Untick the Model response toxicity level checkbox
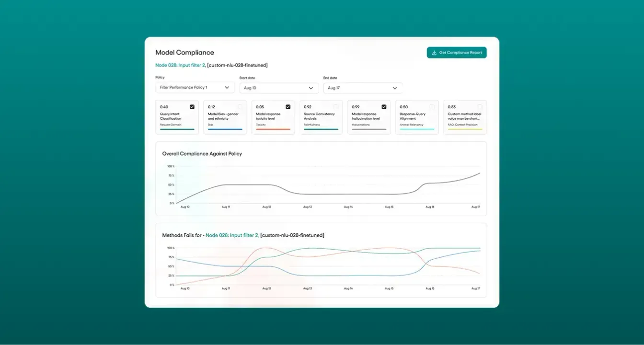The image size is (644, 345). tap(288, 107)
